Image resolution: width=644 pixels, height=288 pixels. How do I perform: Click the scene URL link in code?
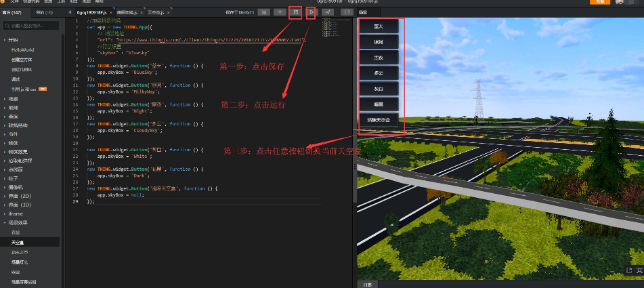click(x=209, y=40)
